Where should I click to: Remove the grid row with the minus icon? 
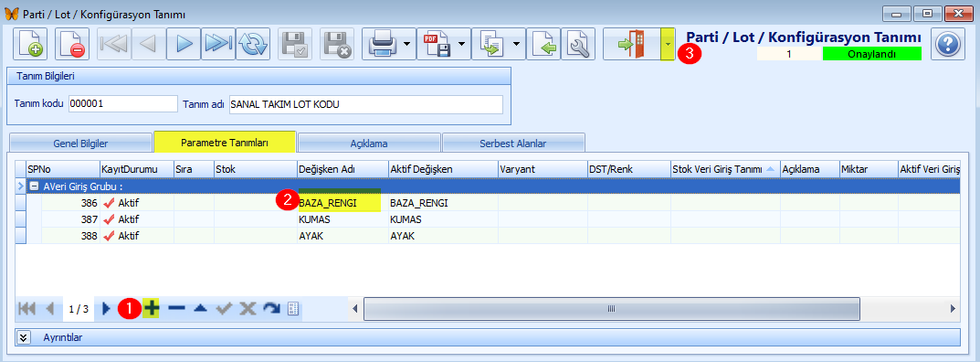point(176,308)
